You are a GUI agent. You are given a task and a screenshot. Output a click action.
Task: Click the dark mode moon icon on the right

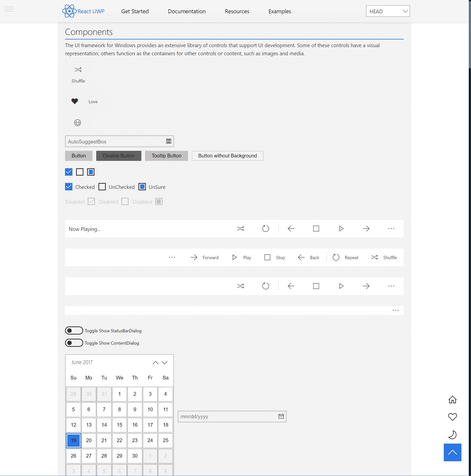click(x=453, y=434)
